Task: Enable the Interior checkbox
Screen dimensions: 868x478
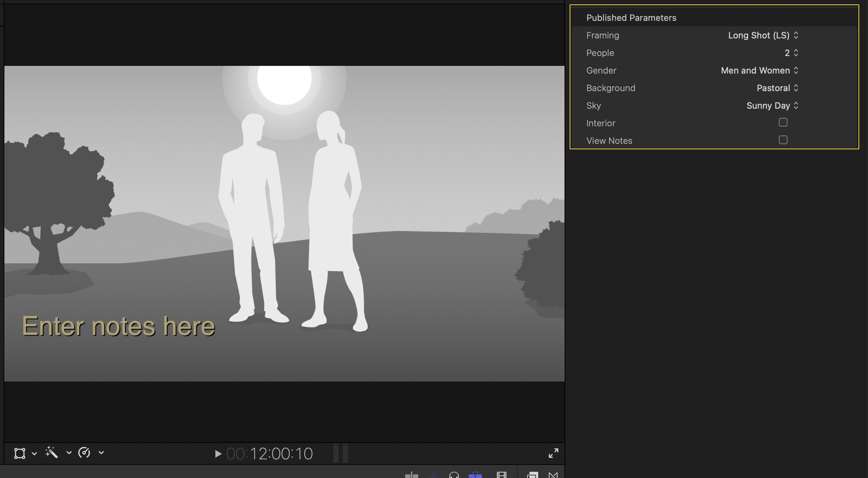Action: (x=783, y=123)
